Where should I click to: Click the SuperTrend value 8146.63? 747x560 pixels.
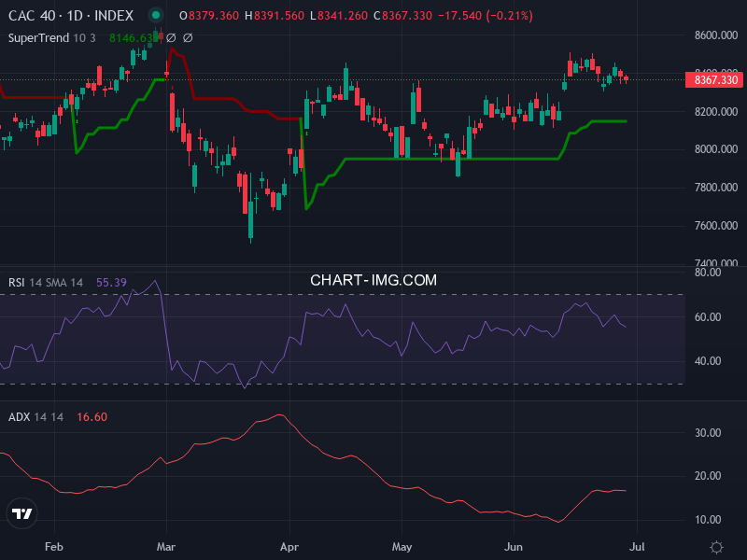coord(134,37)
